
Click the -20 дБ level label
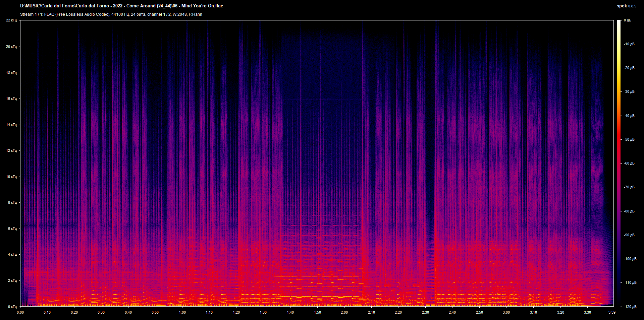[x=629, y=68]
